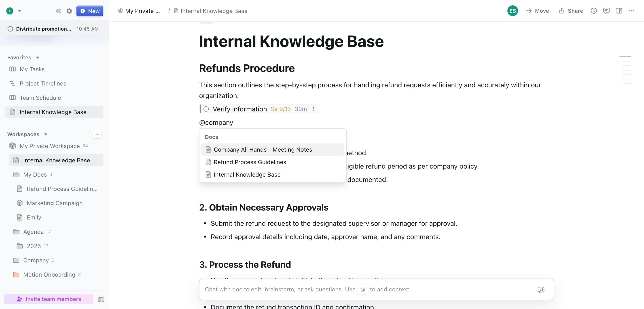Add a new workspace plus icon
The image size is (644, 309).
[97, 134]
